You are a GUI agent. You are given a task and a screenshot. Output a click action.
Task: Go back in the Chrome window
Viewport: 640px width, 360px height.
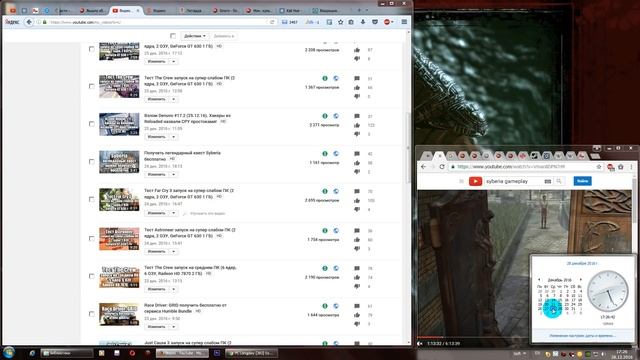(423, 167)
